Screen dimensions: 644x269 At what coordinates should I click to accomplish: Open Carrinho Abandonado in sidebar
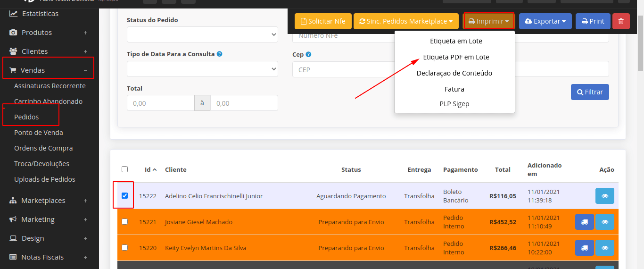[48, 101]
